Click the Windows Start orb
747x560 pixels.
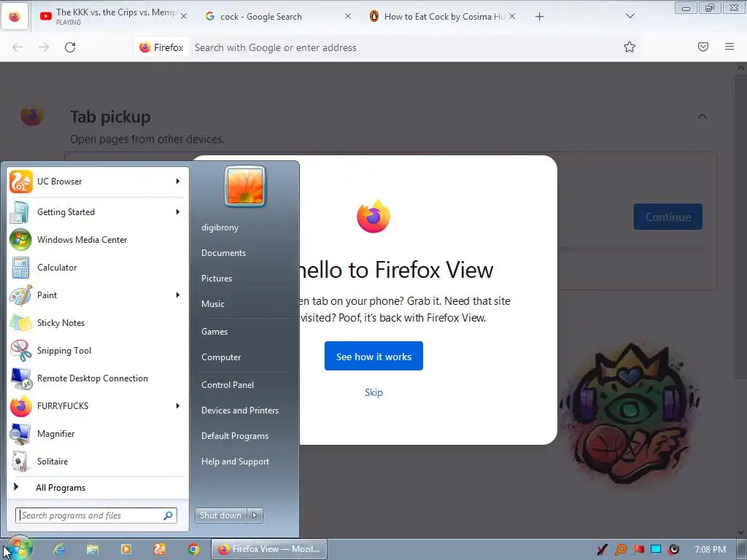19,548
